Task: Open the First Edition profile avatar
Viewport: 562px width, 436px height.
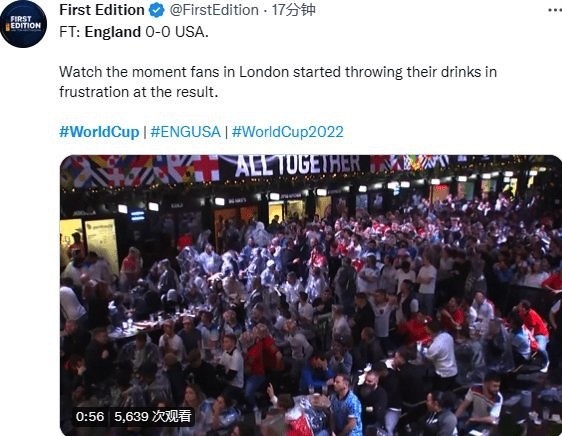Action: coord(24,24)
